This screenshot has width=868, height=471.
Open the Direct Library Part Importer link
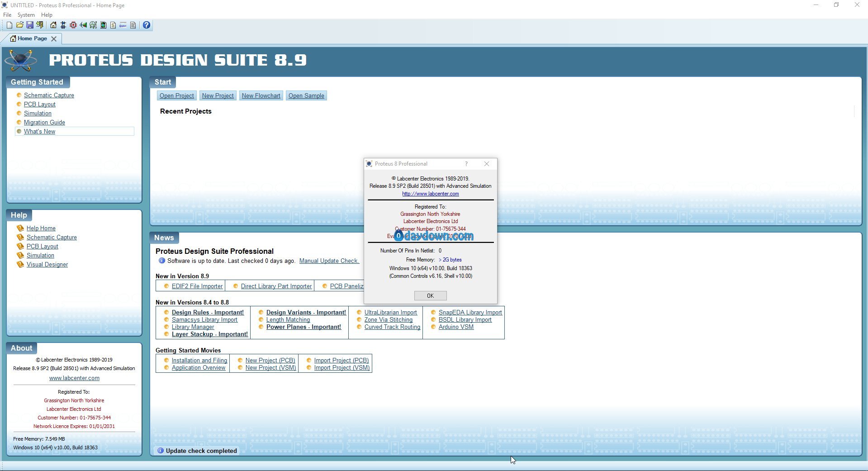(276, 286)
